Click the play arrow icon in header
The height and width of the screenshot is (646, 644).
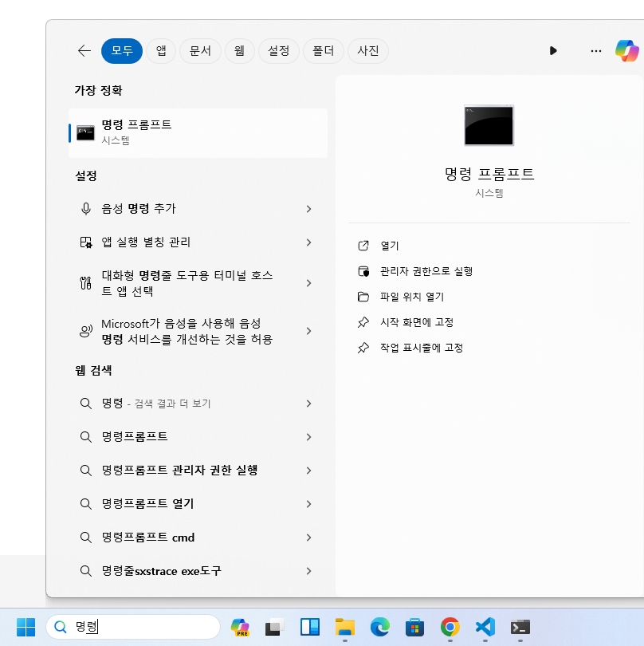[x=553, y=51]
